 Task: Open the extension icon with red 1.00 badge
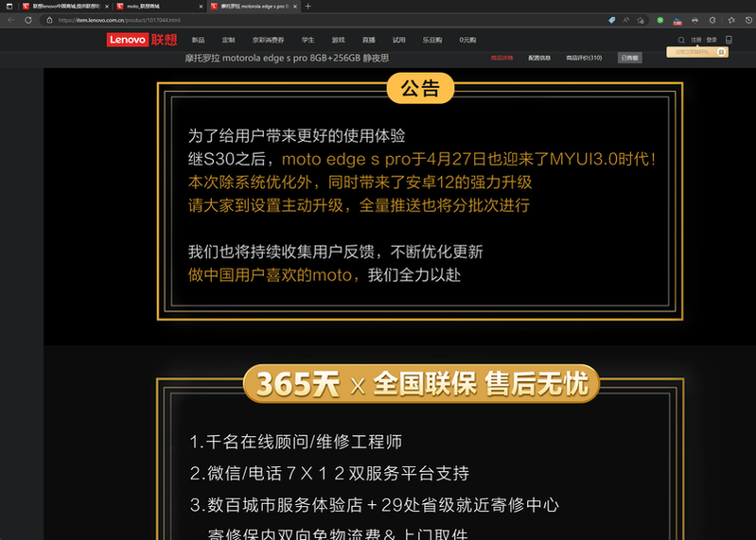677,21
